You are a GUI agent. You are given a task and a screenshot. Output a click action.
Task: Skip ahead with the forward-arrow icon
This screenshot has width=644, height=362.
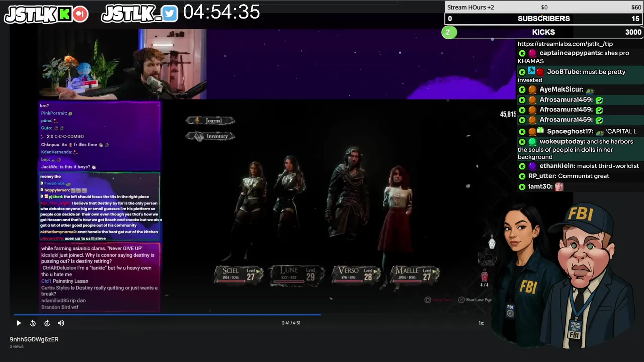pos(47,323)
